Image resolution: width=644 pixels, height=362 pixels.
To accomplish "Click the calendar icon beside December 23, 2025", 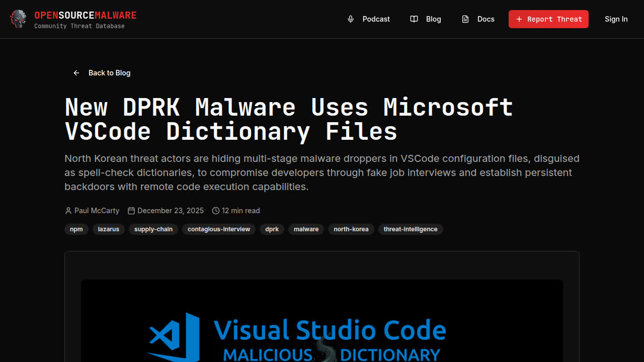I will click(x=131, y=211).
